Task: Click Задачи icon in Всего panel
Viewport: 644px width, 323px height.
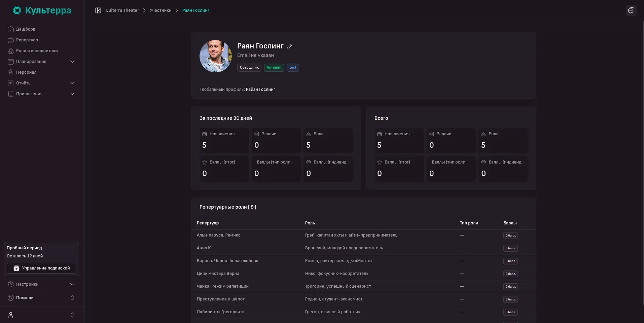Action: (432, 134)
